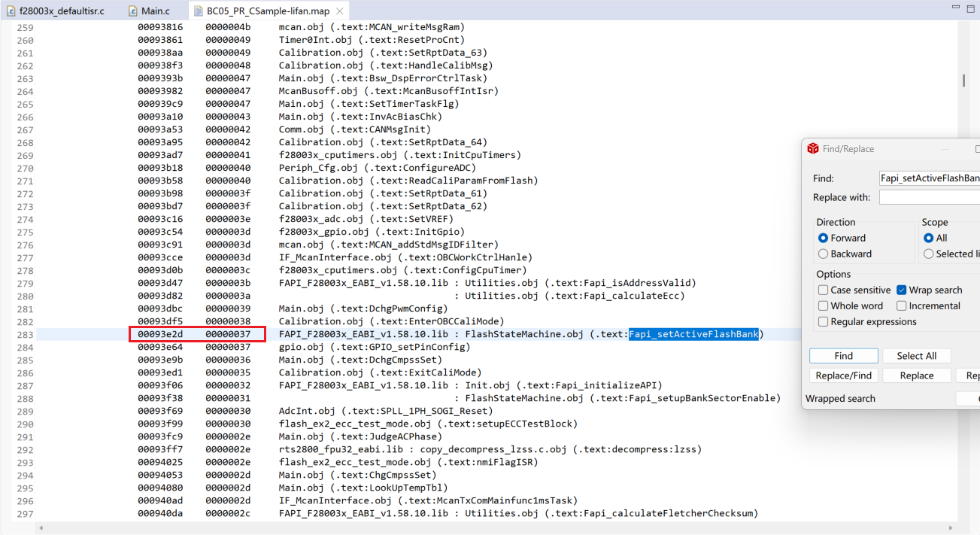This screenshot has height=535, width=980.
Task: Click the Fapi_isAddressValid line
Action: point(487,283)
